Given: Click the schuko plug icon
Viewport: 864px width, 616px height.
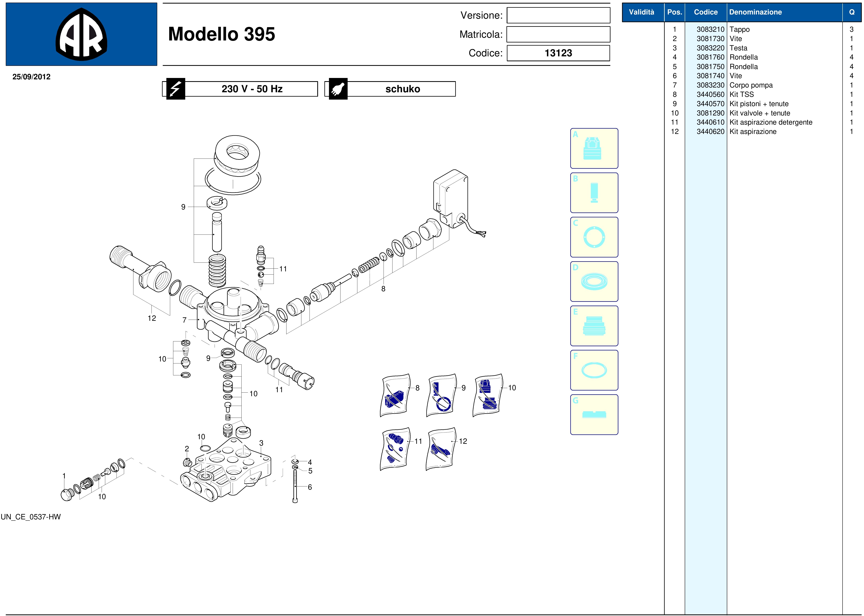Looking at the screenshot, I should tap(338, 89).
